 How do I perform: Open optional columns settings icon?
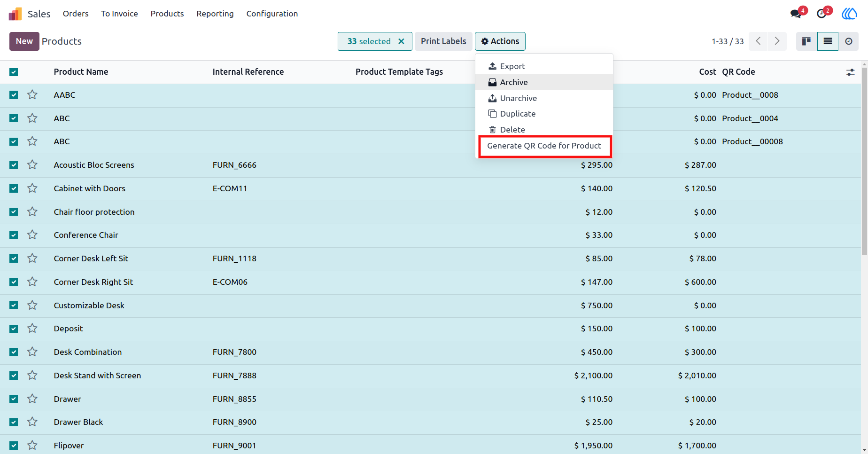click(851, 72)
